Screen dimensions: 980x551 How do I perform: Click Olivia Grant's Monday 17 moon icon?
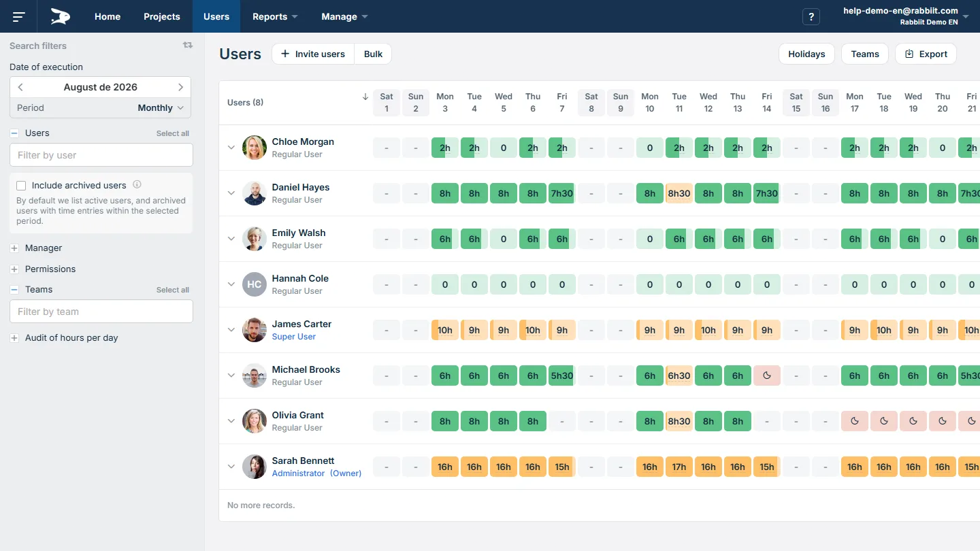coord(855,421)
